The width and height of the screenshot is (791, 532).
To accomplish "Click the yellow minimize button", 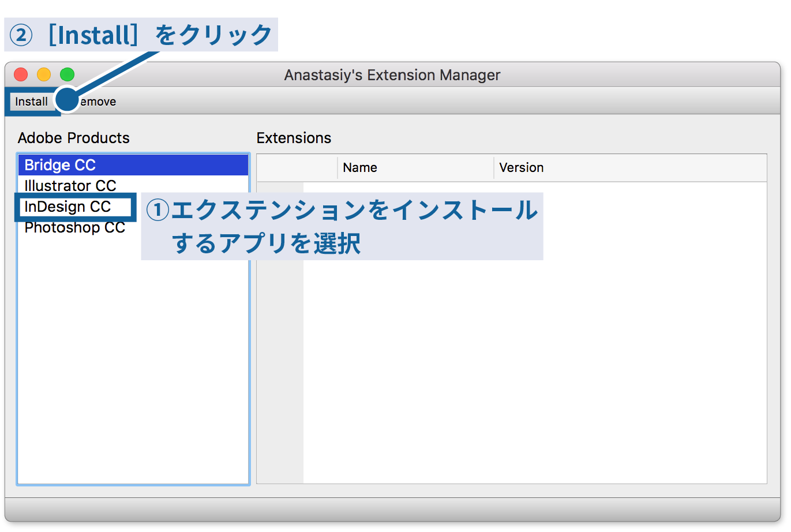I will coord(44,74).
